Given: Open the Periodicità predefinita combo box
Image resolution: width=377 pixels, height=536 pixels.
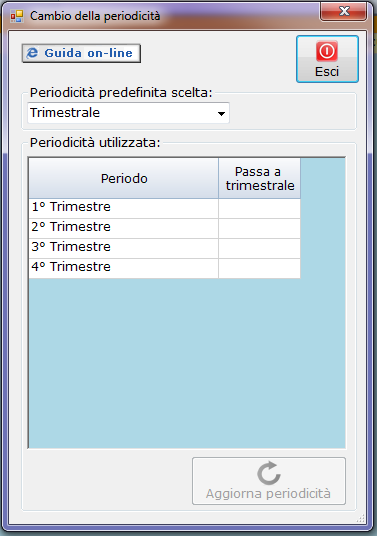Looking at the screenshot, I should (128, 113).
